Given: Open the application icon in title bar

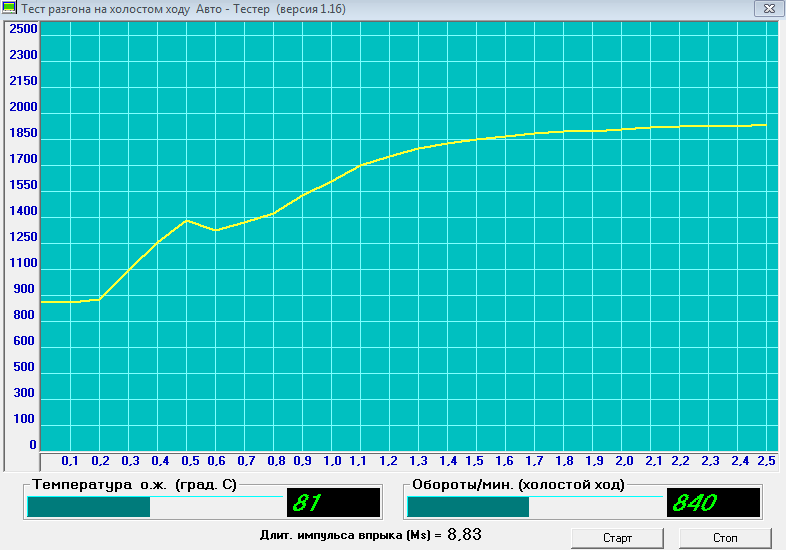Looking at the screenshot, I should tap(11, 9).
